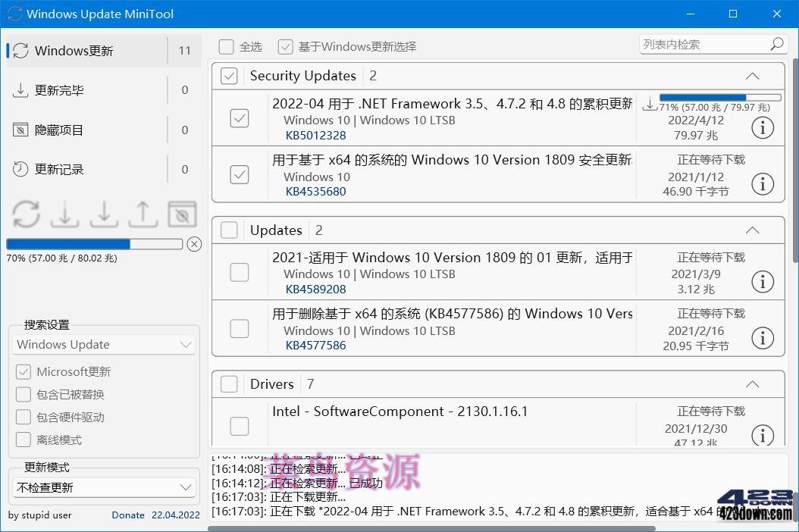Select the download updates toolbar icon

pyautogui.click(x=64, y=214)
